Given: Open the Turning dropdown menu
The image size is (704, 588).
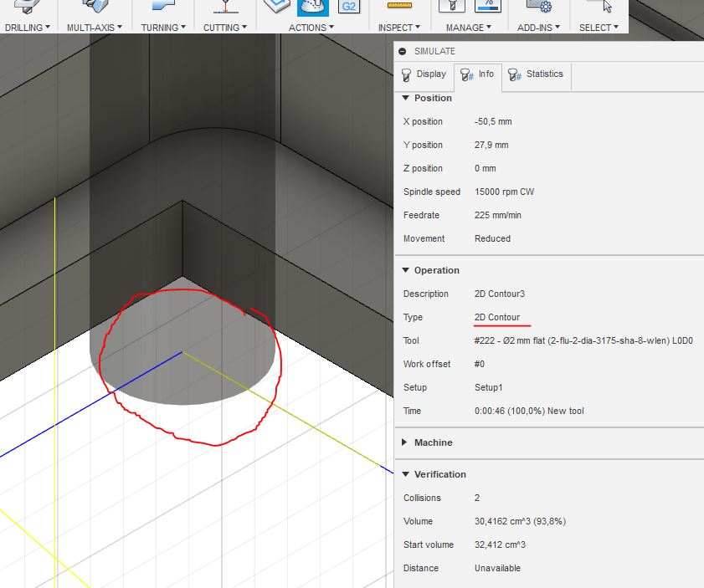Looking at the screenshot, I should (163, 28).
